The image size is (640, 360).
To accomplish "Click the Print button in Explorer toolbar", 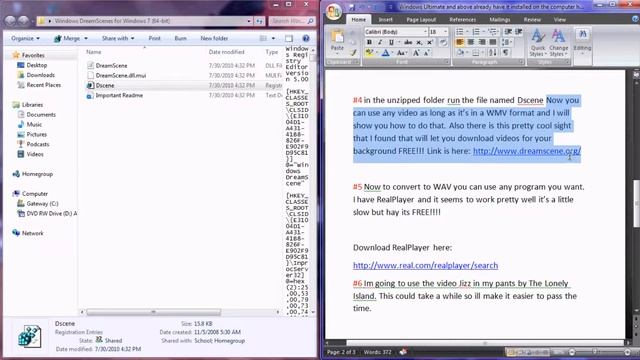I will [x=154, y=38].
